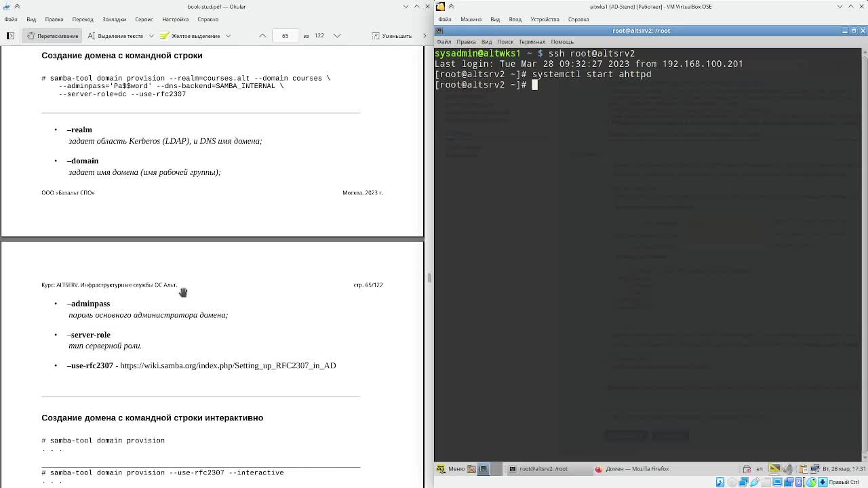This screenshot has height=488, width=868.
Task: Click VirtualBox network adapter status icon
Action: pyautogui.click(x=743, y=482)
